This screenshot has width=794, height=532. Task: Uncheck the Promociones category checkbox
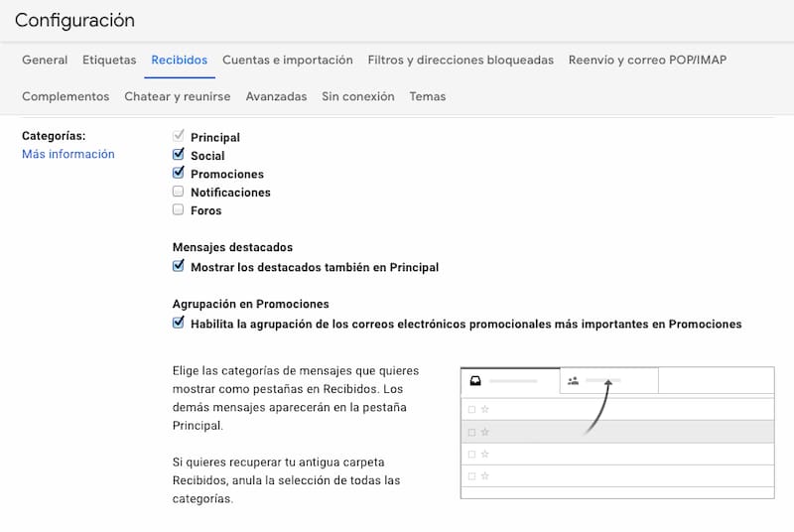pos(179,173)
